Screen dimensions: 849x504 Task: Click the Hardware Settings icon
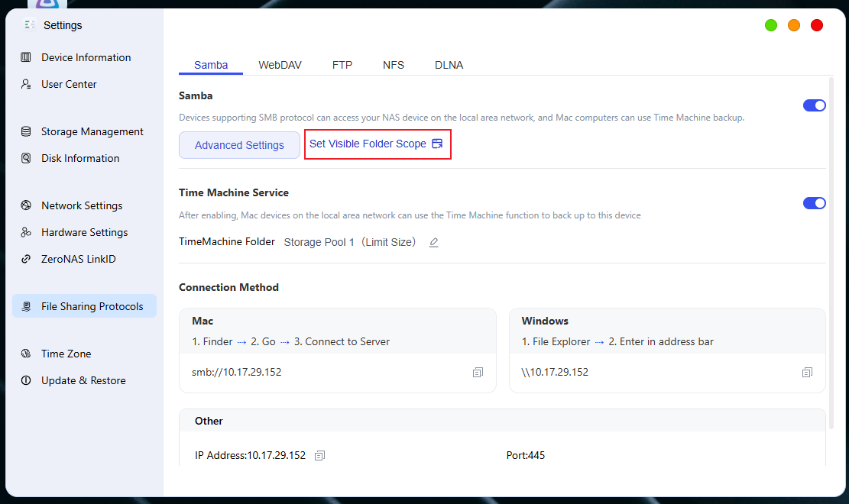point(26,232)
